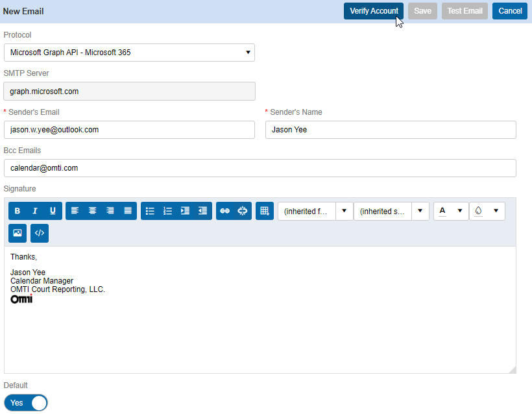Turn off the Default email toggle
532x414 pixels.
[26, 403]
